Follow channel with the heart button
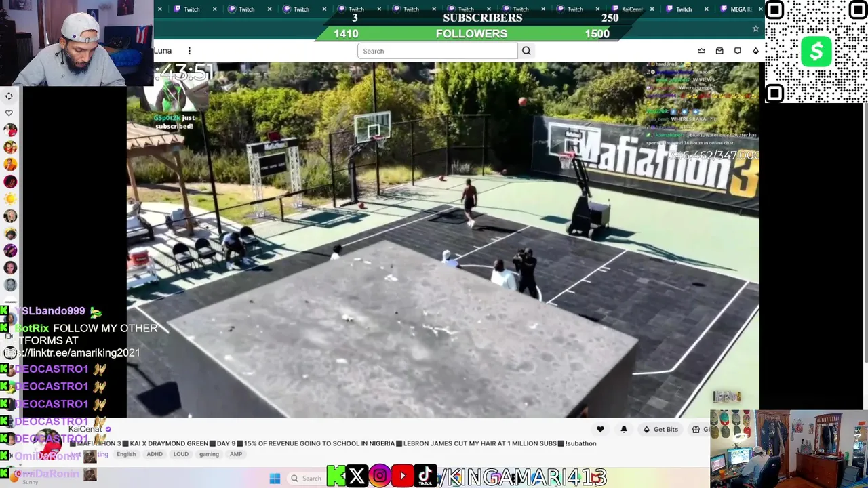 [x=600, y=429]
